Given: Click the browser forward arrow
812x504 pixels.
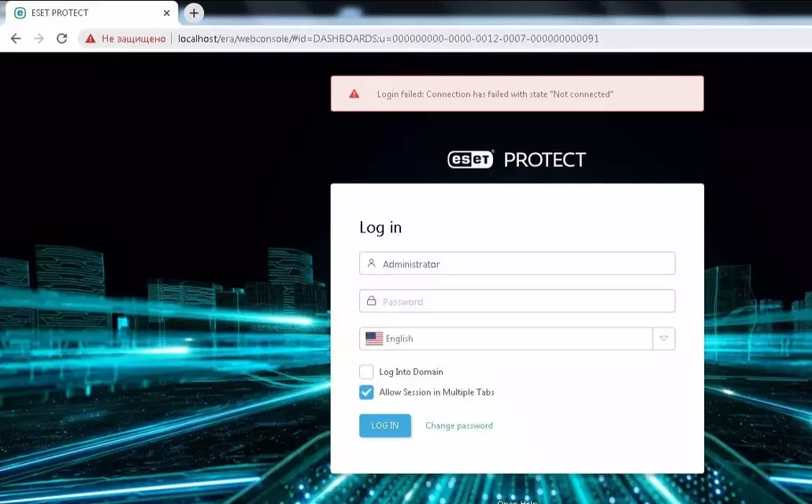Looking at the screenshot, I should pos(39,39).
